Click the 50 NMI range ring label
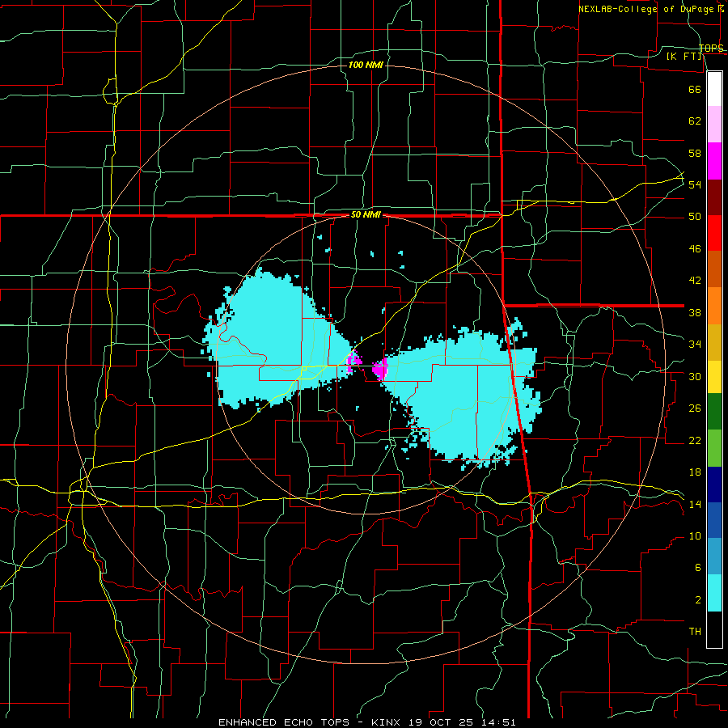This screenshot has width=728, height=728. [x=366, y=214]
